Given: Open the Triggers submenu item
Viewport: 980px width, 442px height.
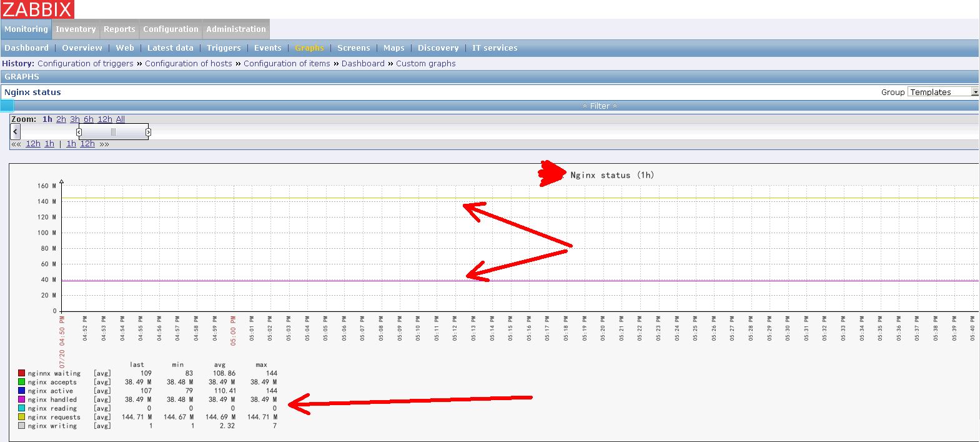Looking at the screenshot, I should [224, 48].
